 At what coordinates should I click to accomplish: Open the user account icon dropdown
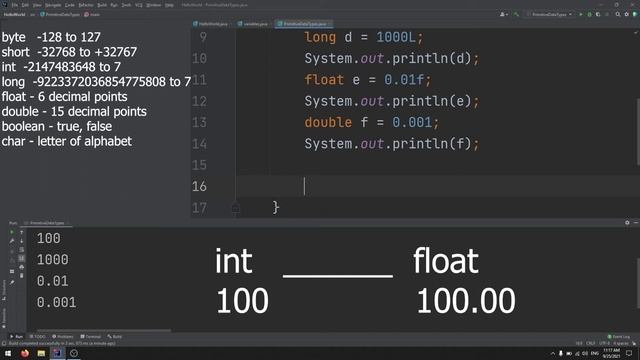pos(504,14)
